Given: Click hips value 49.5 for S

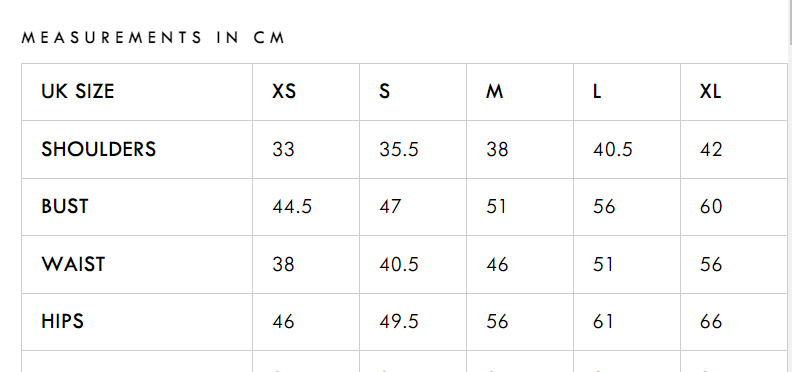Looking at the screenshot, I should tap(399, 321).
